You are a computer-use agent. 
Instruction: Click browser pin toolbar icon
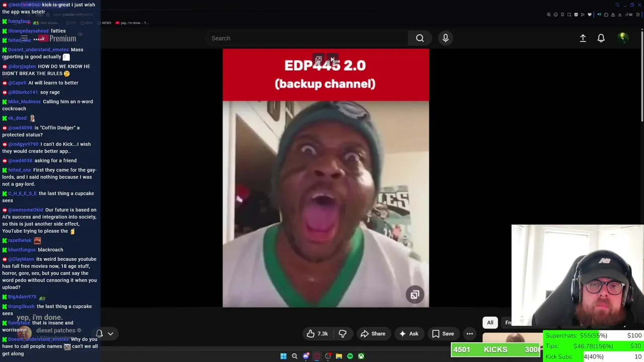(562, 15)
